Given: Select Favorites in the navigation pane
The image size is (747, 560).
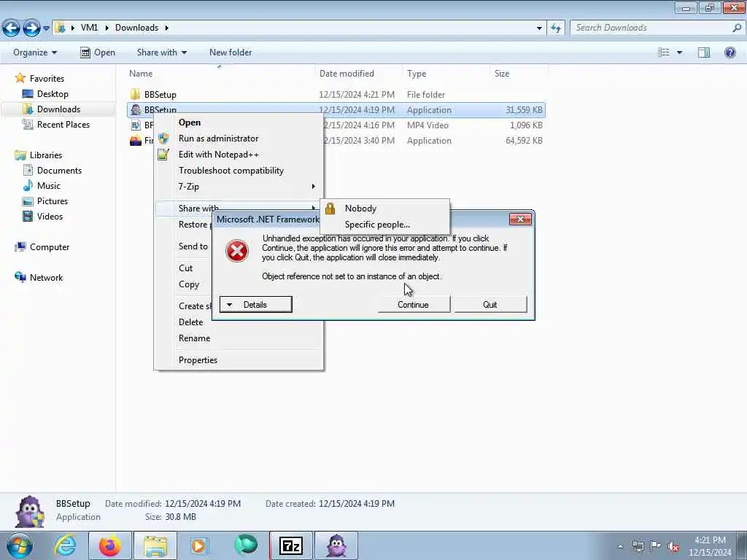Looking at the screenshot, I should click(x=47, y=79).
